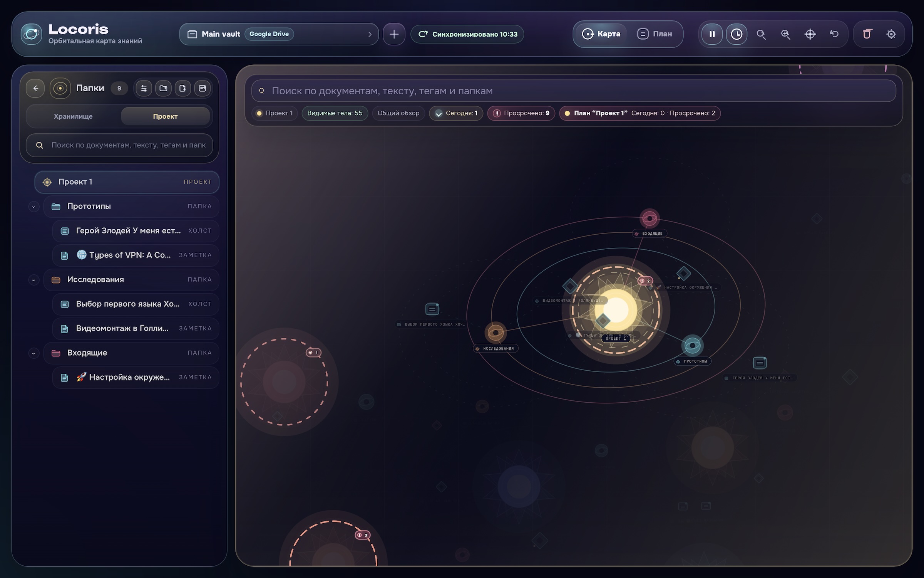Zoom in with the magnifier-plus icon
Image resolution: width=924 pixels, height=578 pixels.
pos(785,34)
